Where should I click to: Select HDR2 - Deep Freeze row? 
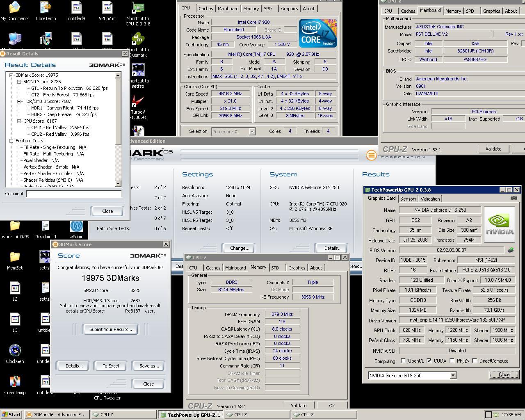[64, 114]
